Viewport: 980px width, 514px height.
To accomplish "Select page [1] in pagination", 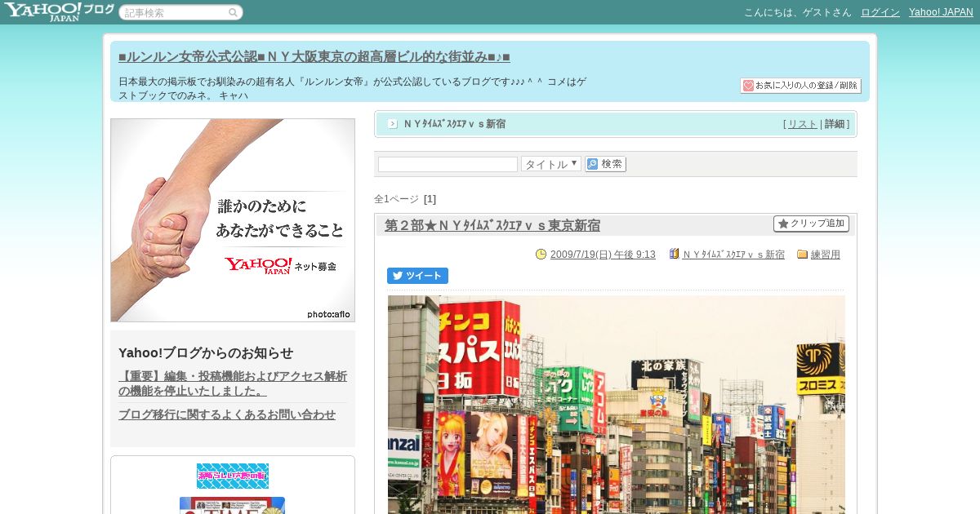I will coord(430,199).
